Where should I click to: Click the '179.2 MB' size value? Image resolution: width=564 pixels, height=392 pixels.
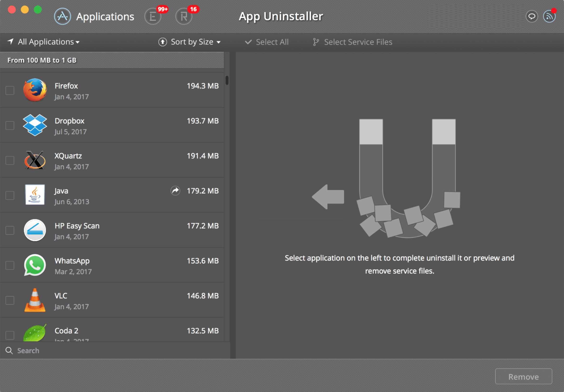click(202, 190)
